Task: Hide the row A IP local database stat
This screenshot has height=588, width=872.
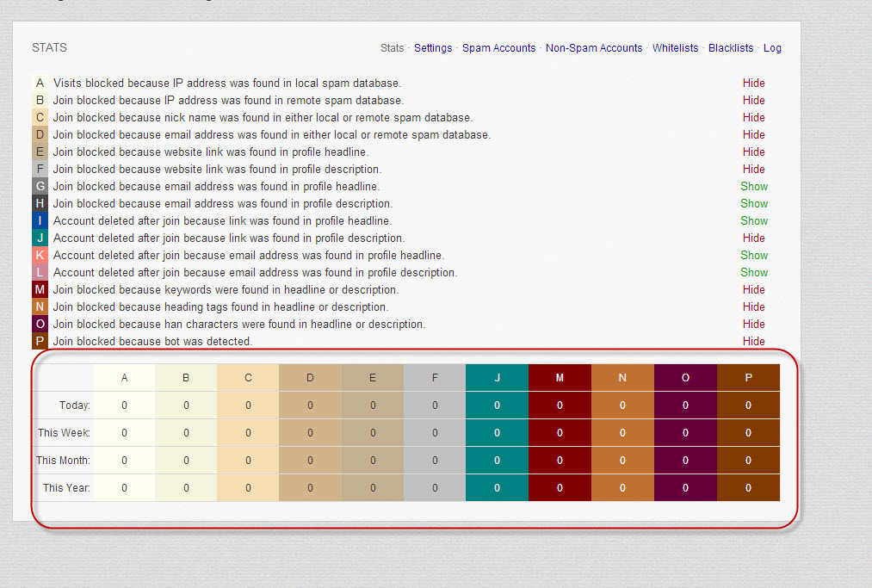Action: click(x=753, y=84)
